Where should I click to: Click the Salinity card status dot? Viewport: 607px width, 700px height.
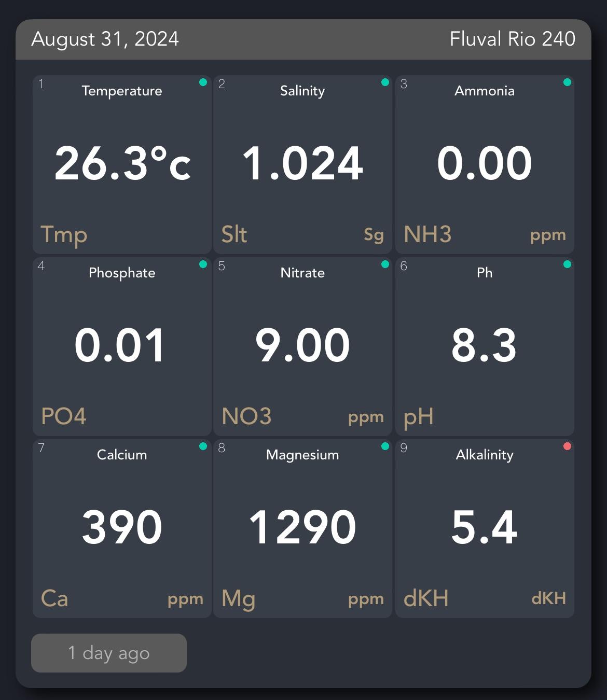coord(384,81)
